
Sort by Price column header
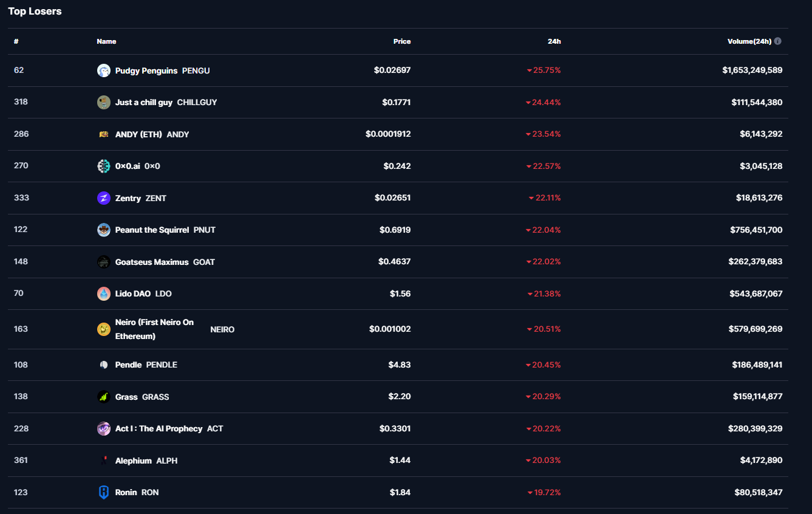(401, 41)
